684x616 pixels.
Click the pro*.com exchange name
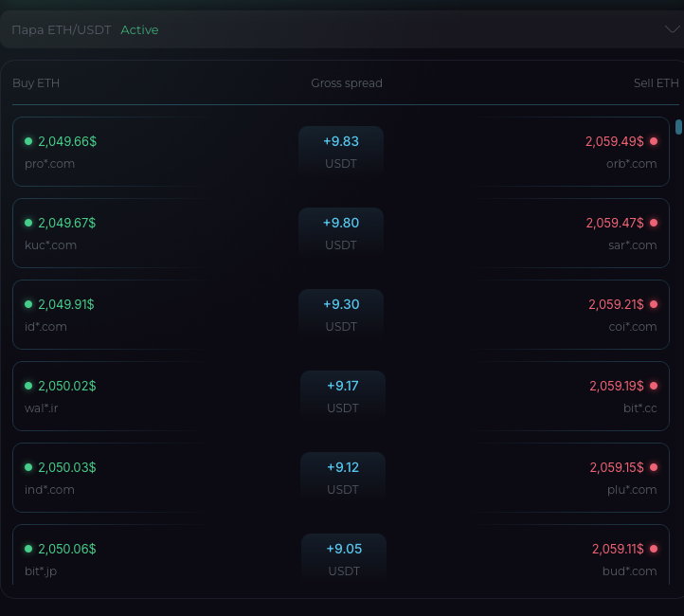point(49,164)
